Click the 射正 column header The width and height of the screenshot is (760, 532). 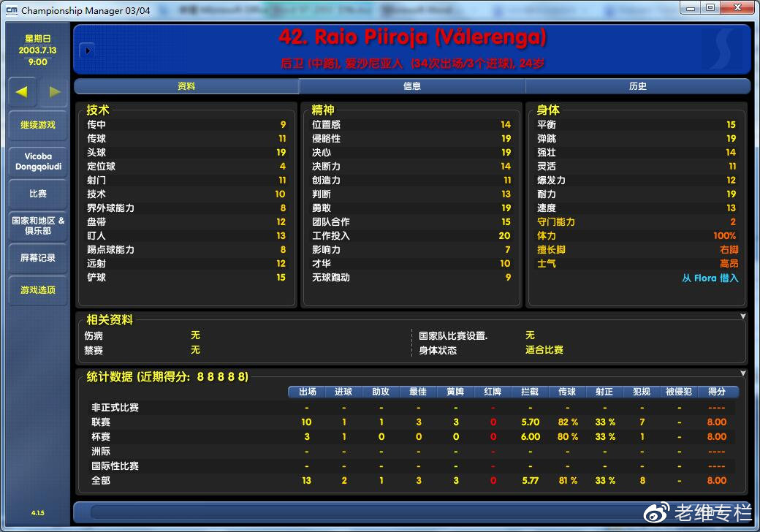605,392
